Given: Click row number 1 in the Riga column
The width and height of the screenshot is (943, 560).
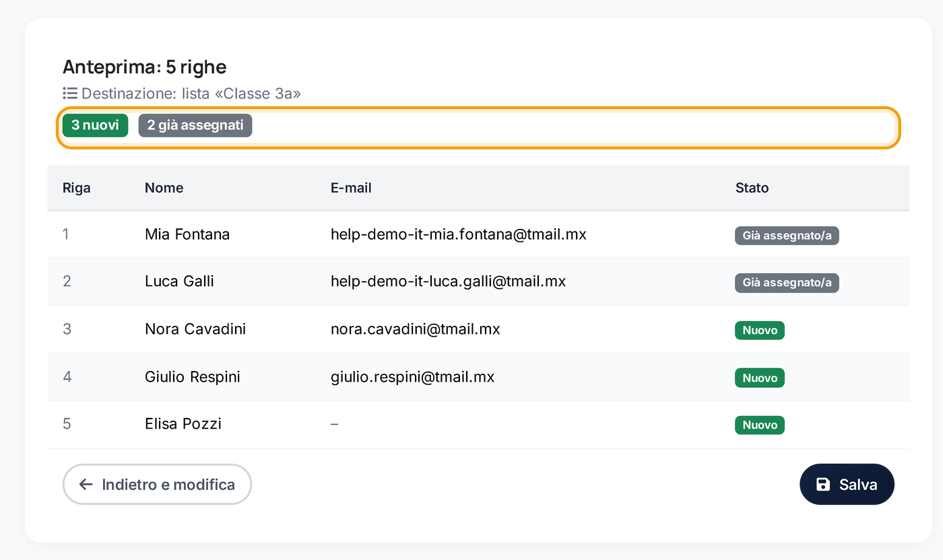Looking at the screenshot, I should click(66, 234).
